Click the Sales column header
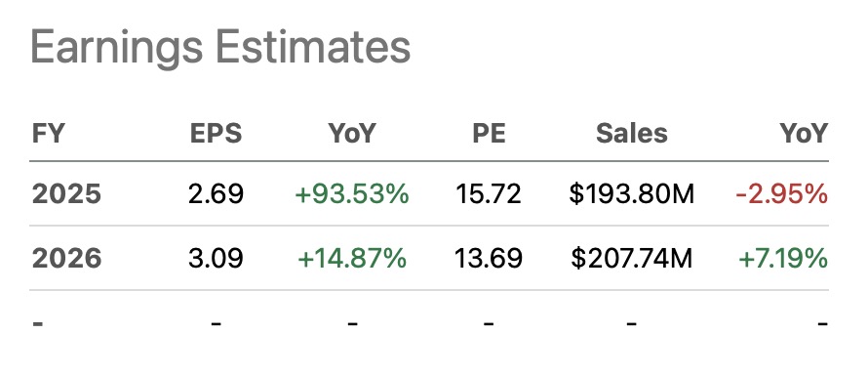868x375 pixels. tap(632, 134)
